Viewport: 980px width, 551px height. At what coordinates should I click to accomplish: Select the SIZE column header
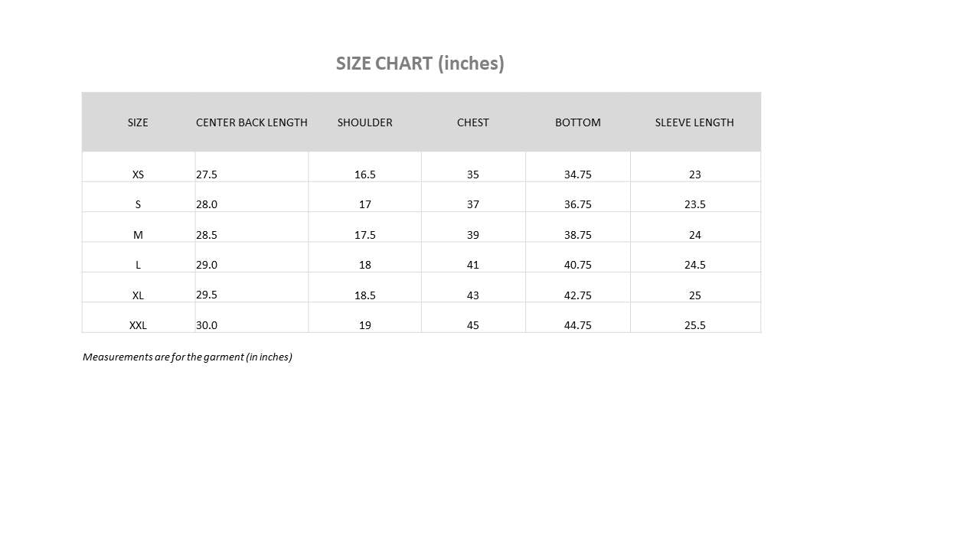pyautogui.click(x=138, y=122)
